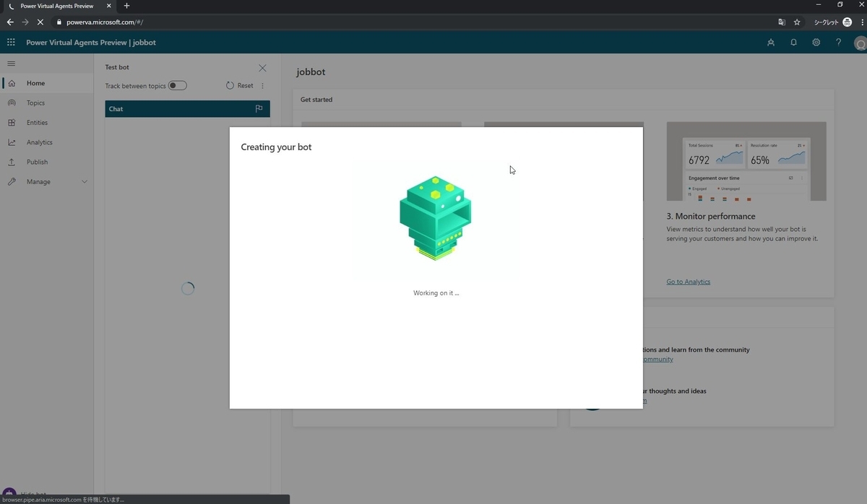Select Topics in navigation
Image resolution: width=867 pixels, height=504 pixels.
[35, 103]
